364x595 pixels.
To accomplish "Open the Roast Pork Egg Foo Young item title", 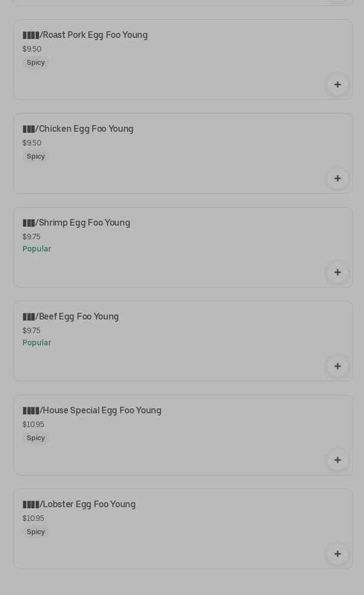I will point(85,35).
